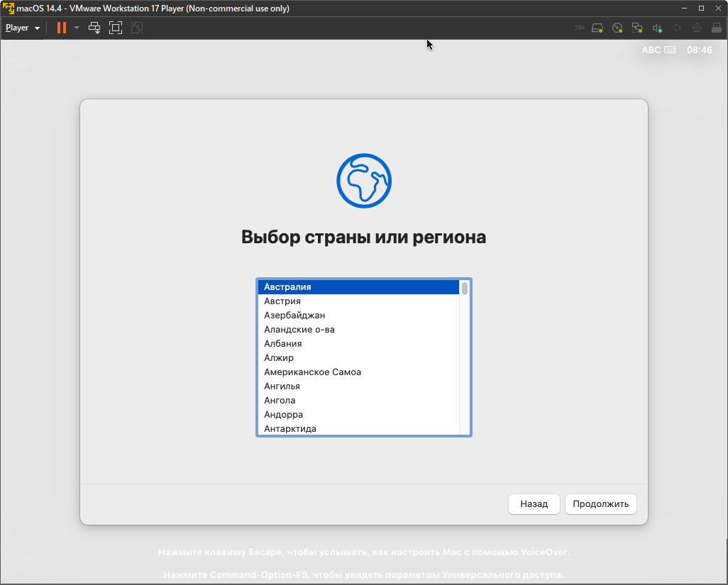Choose Албания in the region list
The height and width of the screenshot is (585, 728).
click(282, 344)
